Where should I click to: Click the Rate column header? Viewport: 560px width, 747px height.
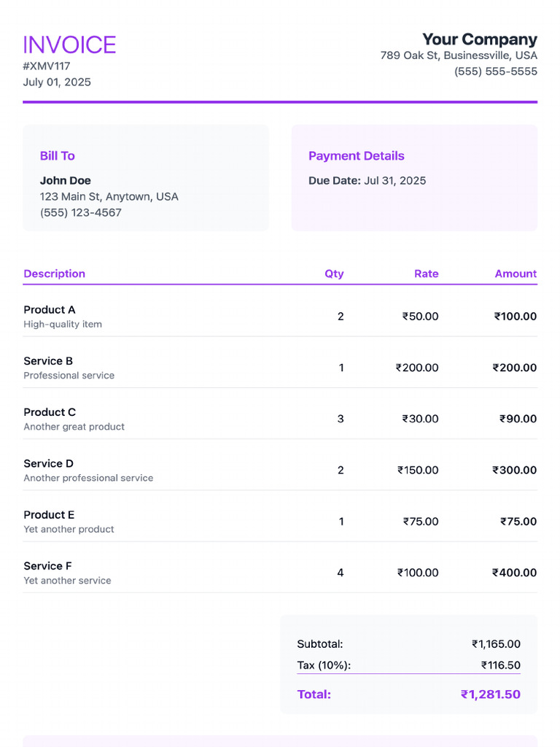point(426,274)
